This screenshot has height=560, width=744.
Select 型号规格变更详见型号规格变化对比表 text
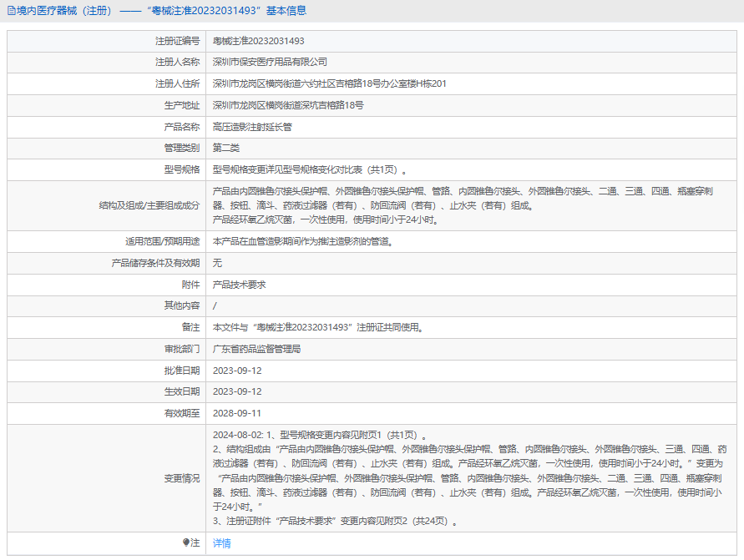[309, 169]
